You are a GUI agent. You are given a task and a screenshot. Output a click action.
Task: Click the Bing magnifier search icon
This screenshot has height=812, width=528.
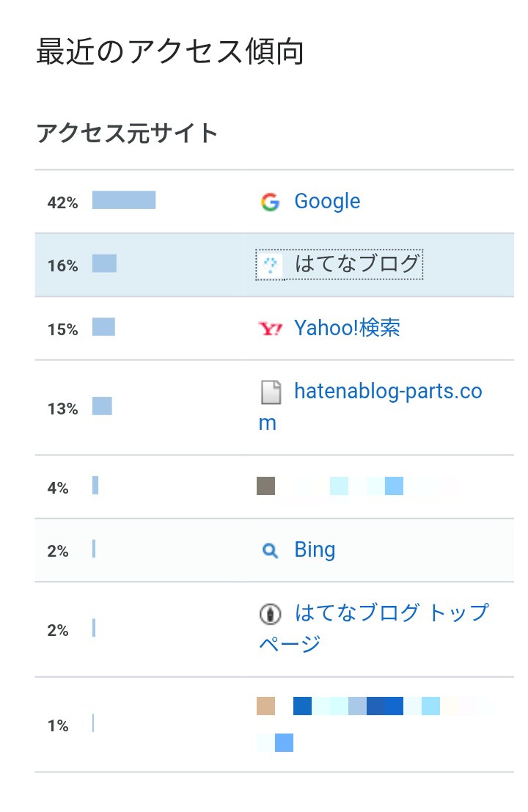point(270,550)
